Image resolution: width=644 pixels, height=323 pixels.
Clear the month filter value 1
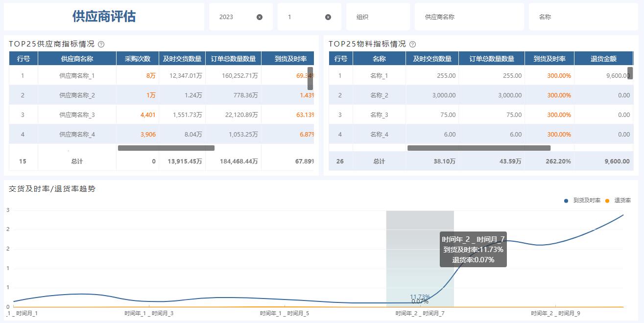pyautogui.click(x=328, y=17)
